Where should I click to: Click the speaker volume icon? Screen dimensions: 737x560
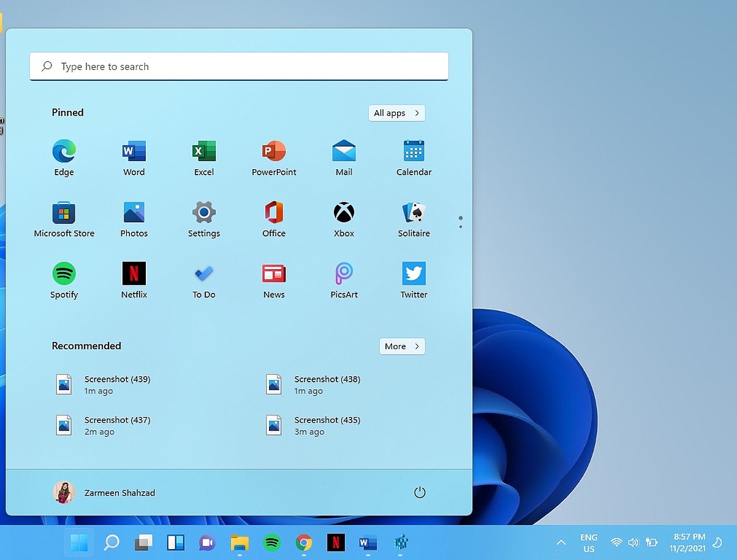coord(633,542)
